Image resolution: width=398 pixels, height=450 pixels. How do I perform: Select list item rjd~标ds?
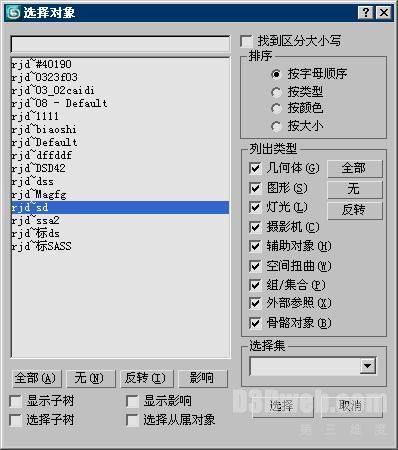120,234
